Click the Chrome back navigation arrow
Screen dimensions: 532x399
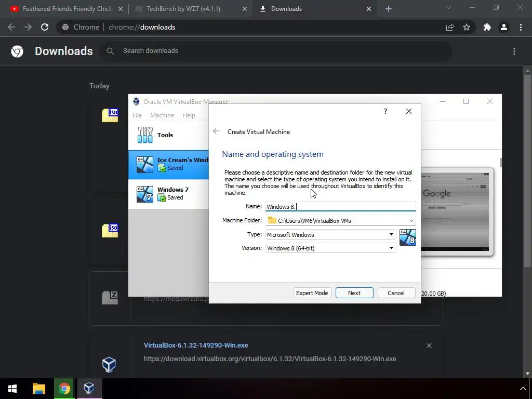[x=11, y=27]
